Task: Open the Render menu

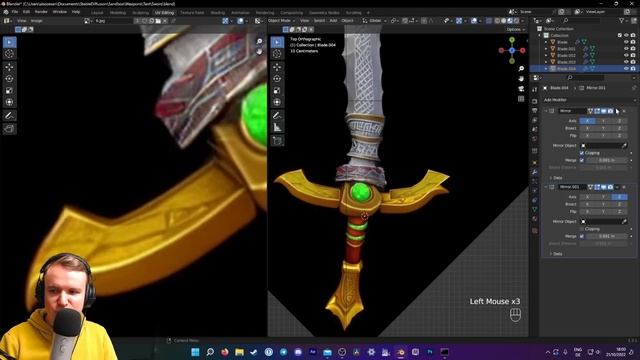Action: (x=41, y=12)
